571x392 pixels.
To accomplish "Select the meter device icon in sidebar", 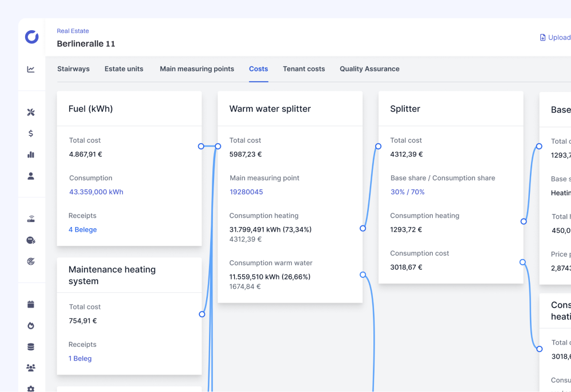I will (x=31, y=219).
